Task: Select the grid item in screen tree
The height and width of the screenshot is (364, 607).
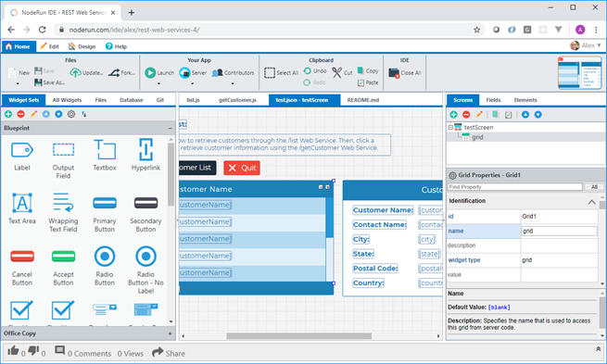Action: click(477, 137)
